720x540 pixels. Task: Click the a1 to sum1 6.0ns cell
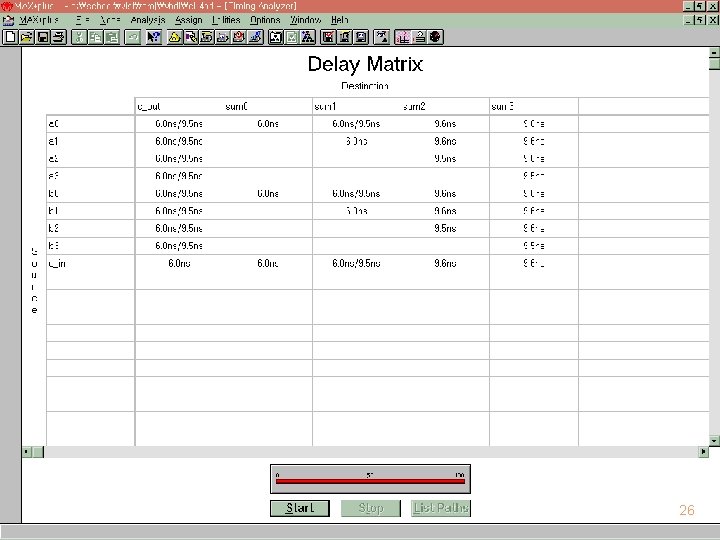click(357, 141)
